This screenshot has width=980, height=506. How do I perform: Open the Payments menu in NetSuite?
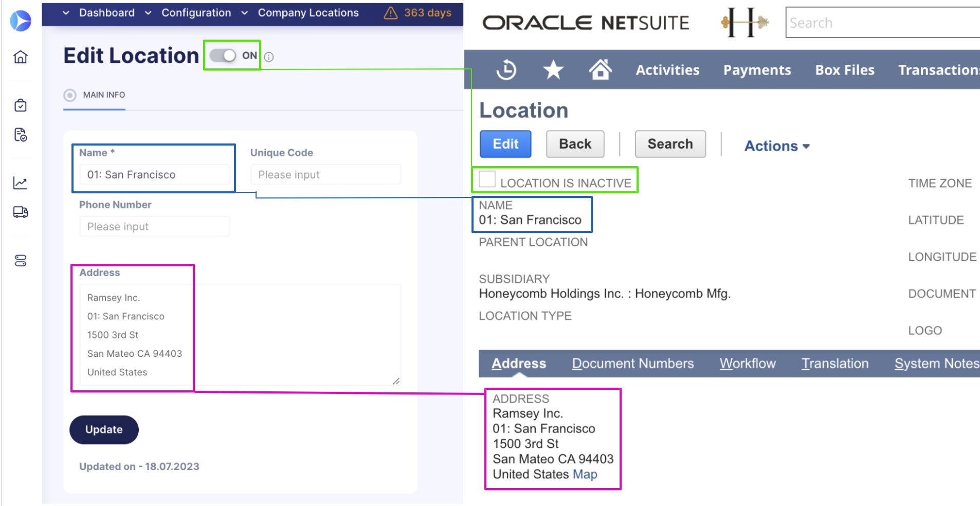pyautogui.click(x=757, y=70)
